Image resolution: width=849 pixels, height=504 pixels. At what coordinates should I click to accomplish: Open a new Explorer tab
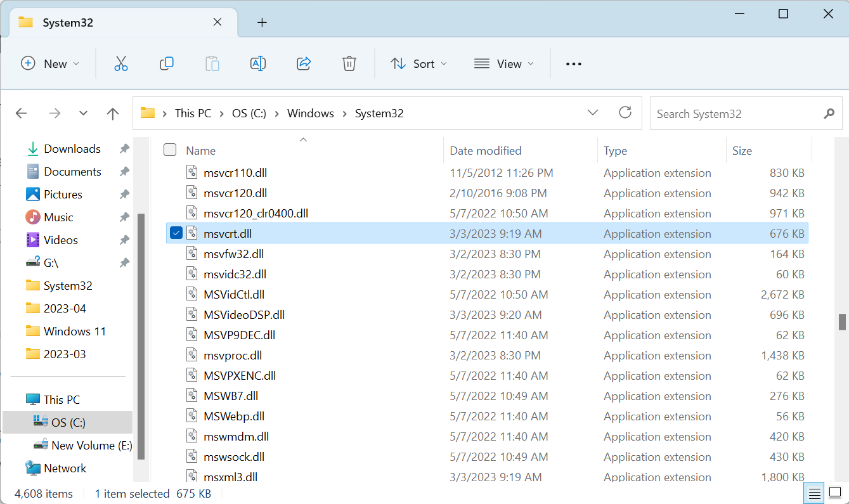click(x=262, y=22)
